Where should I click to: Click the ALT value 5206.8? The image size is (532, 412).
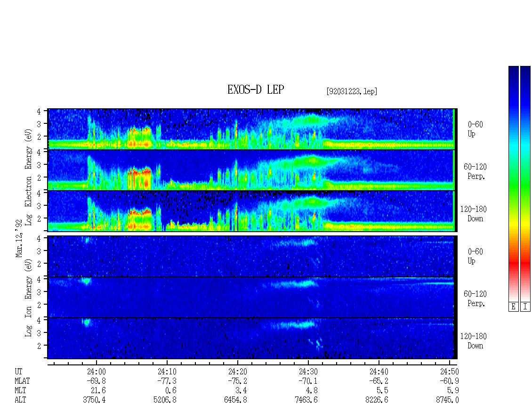165,400
